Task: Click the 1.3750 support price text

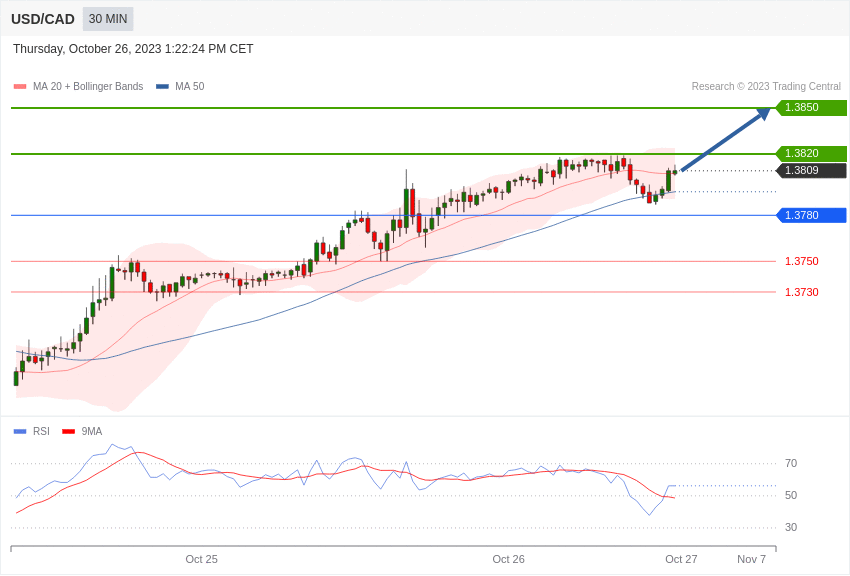Action: coord(802,261)
